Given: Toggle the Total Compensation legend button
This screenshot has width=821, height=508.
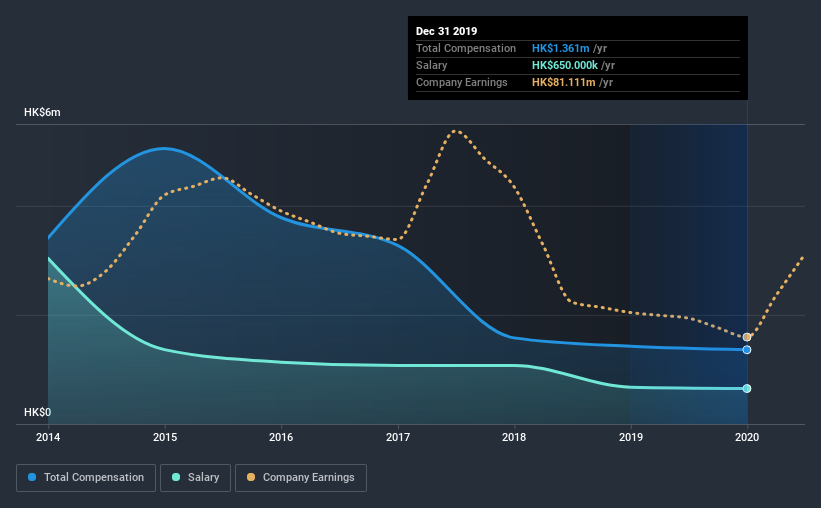Looking at the screenshot, I should click(86, 478).
